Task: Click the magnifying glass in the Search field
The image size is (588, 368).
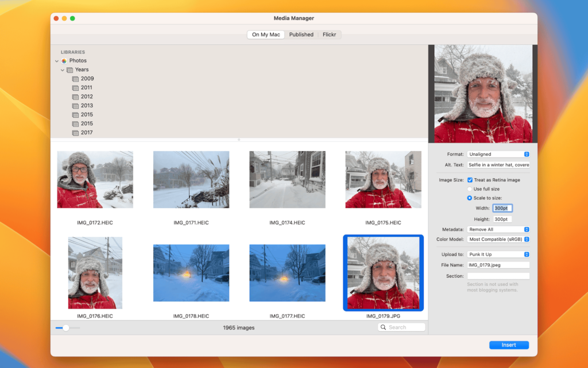Action: [383, 327]
